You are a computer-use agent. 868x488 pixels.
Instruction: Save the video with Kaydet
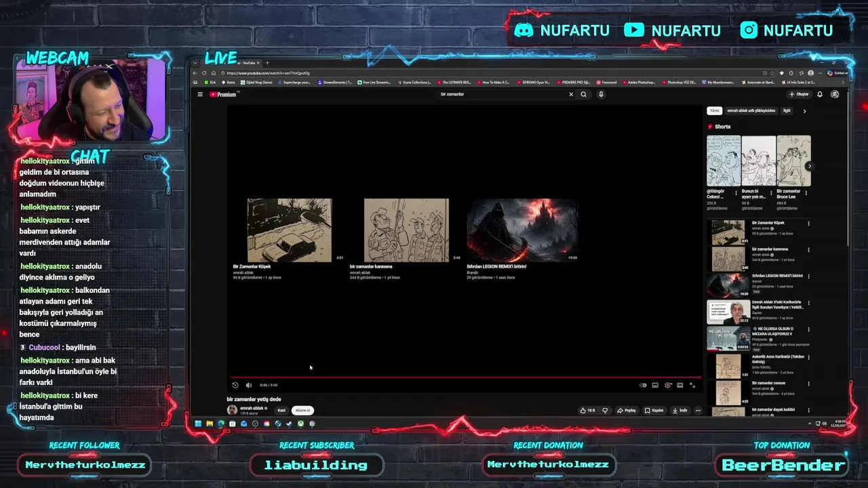click(x=654, y=410)
